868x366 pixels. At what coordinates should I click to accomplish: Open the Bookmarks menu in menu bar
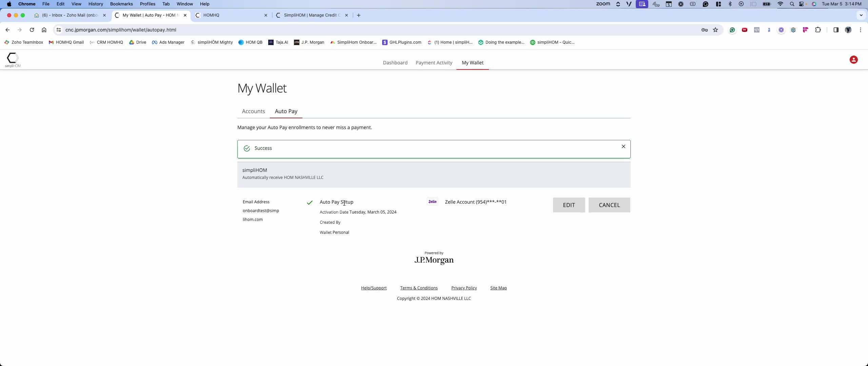(x=121, y=4)
